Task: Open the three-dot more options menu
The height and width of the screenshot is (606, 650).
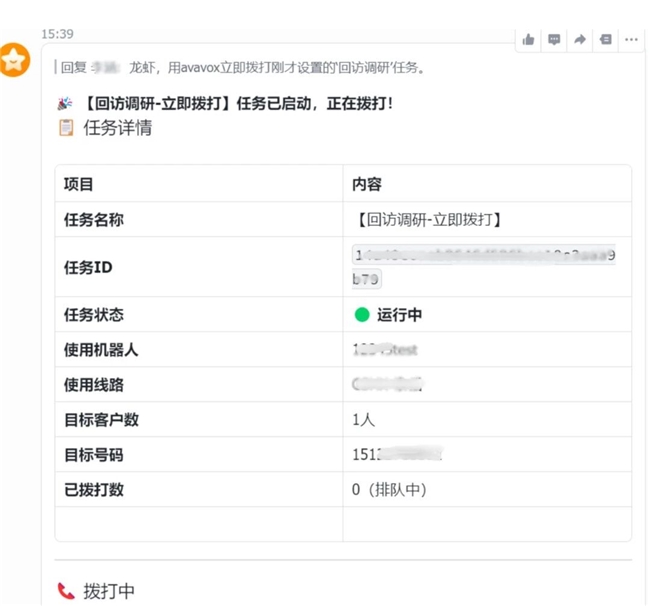Action: [x=631, y=40]
